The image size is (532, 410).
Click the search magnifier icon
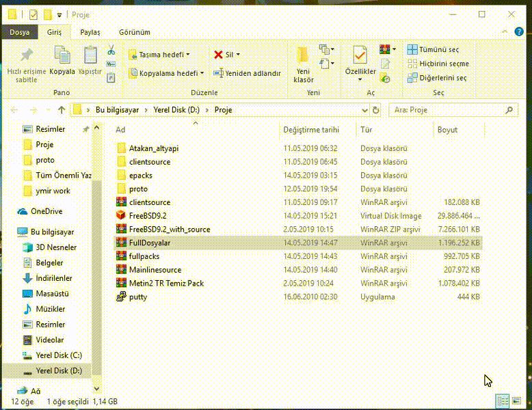tap(509, 110)
